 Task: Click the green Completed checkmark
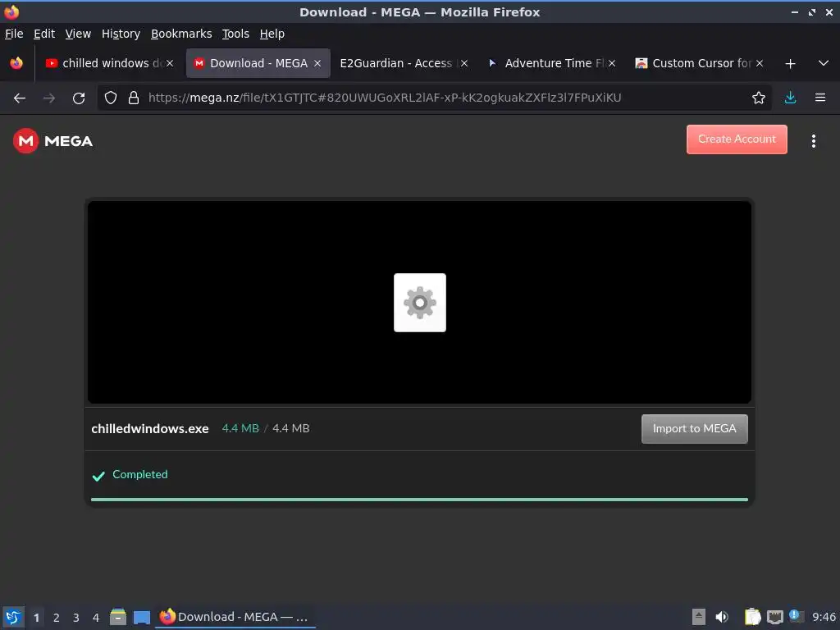(98, 476)
